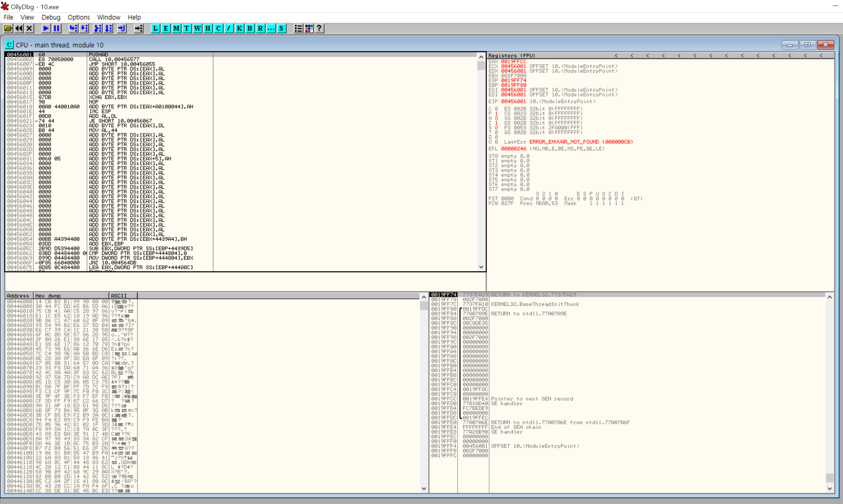843x504 pixels.
Task: Click the Step into icon
Action: tap(73, 28)
